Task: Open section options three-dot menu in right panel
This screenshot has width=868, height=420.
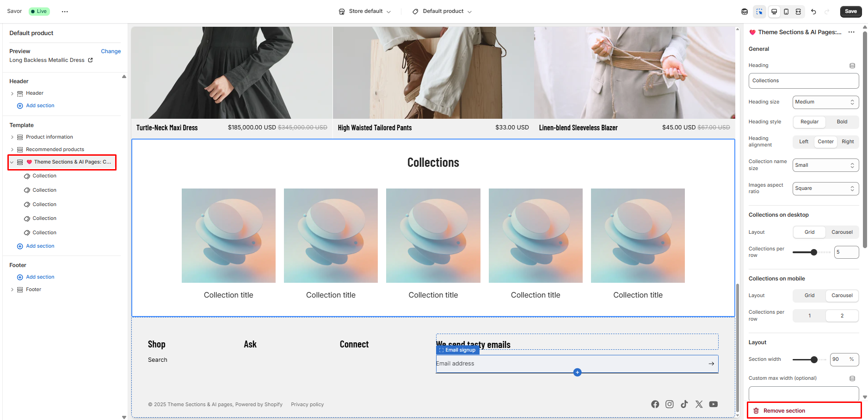Action: pos(851,32)
